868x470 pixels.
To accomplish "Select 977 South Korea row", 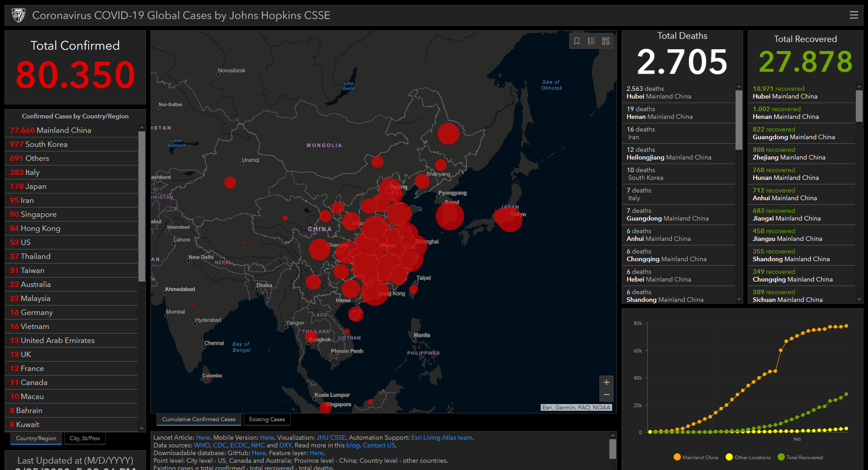I will 71,144.
